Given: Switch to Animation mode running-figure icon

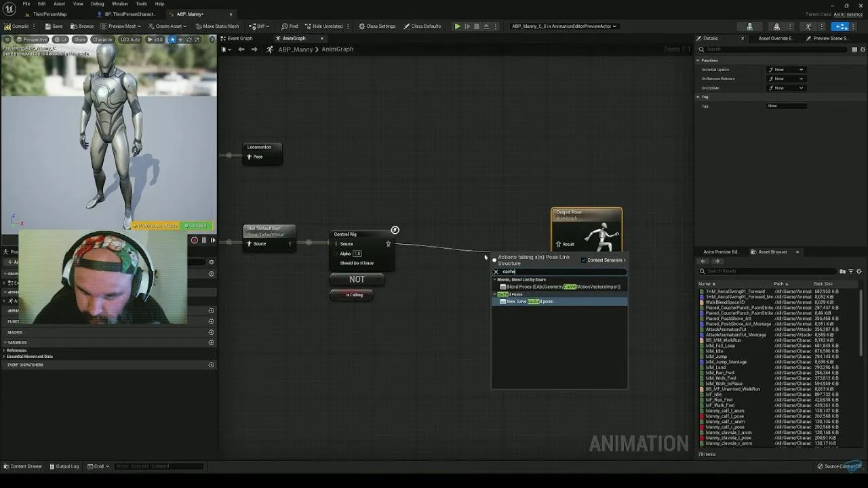Looking at the screenshot, I should [x=808, y=26].
